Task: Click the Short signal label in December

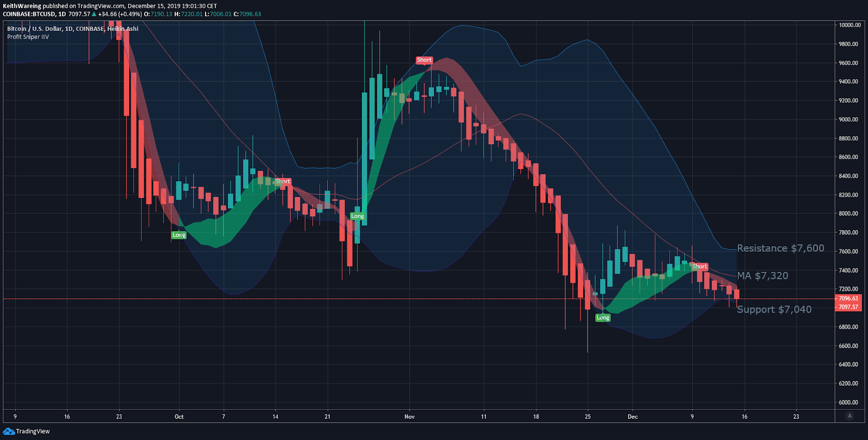Action: [x=700, y=266]
